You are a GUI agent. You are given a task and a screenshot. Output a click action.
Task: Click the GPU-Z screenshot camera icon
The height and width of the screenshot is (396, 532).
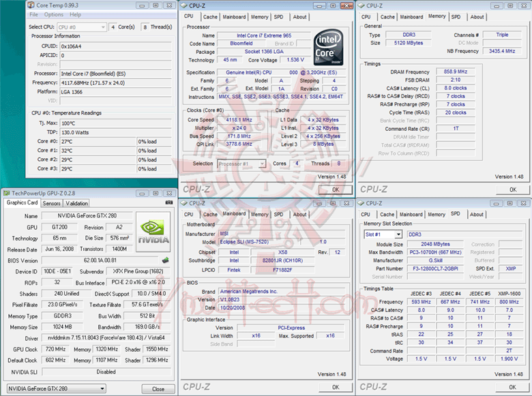pyautogui.click(x=168, y=202)
